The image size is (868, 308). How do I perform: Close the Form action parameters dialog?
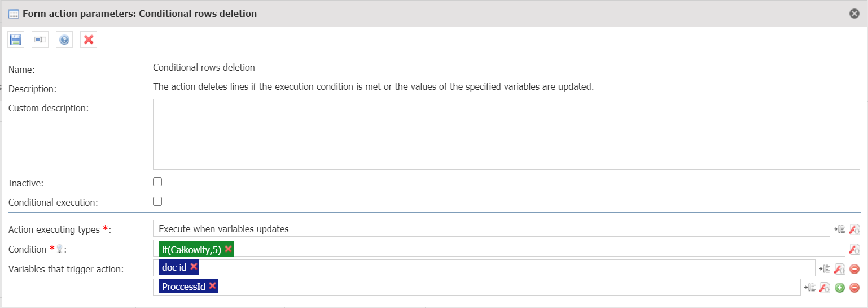(854, 14)
